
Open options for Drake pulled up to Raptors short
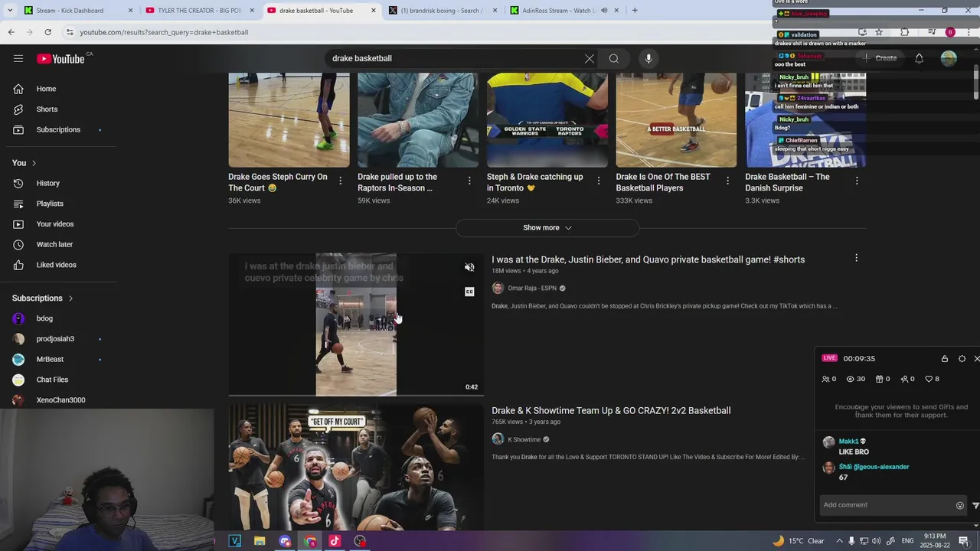coord(469,181)
